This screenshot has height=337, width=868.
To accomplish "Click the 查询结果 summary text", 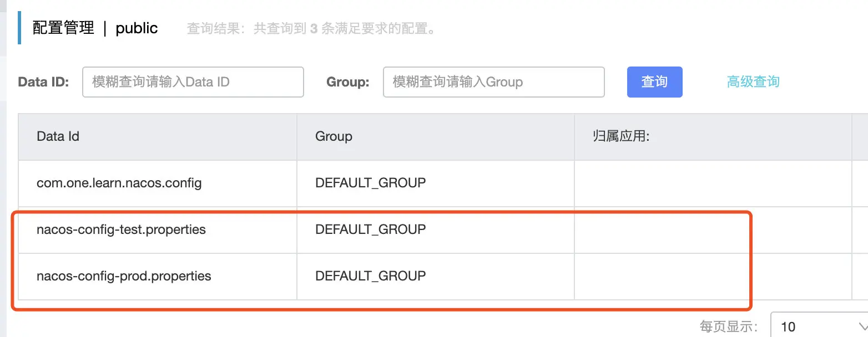I will pyautogui.click(x=311, y=29).
